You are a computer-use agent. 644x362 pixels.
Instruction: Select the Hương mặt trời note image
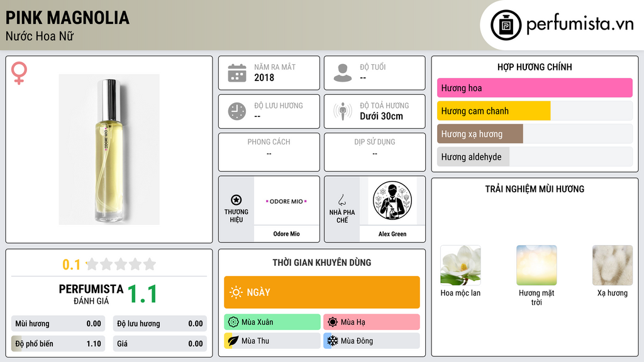(x=536, y=265)
